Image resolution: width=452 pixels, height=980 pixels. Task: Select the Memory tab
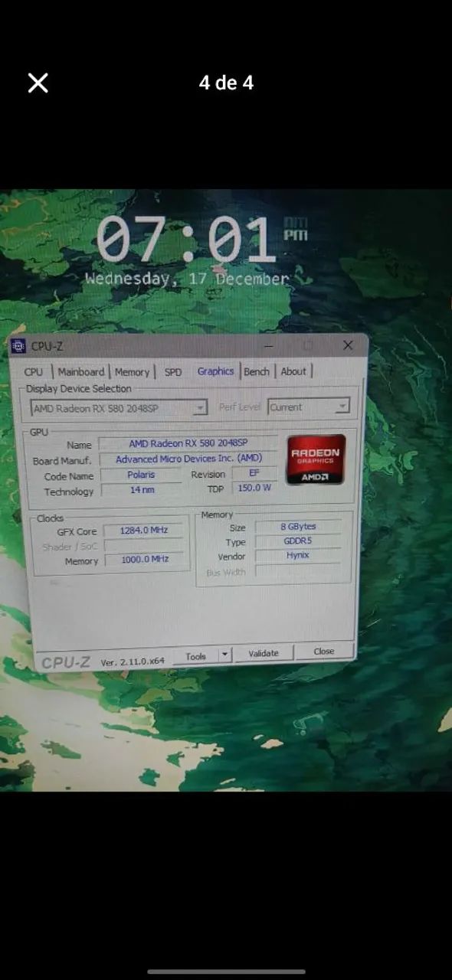(x=132, y=372)
